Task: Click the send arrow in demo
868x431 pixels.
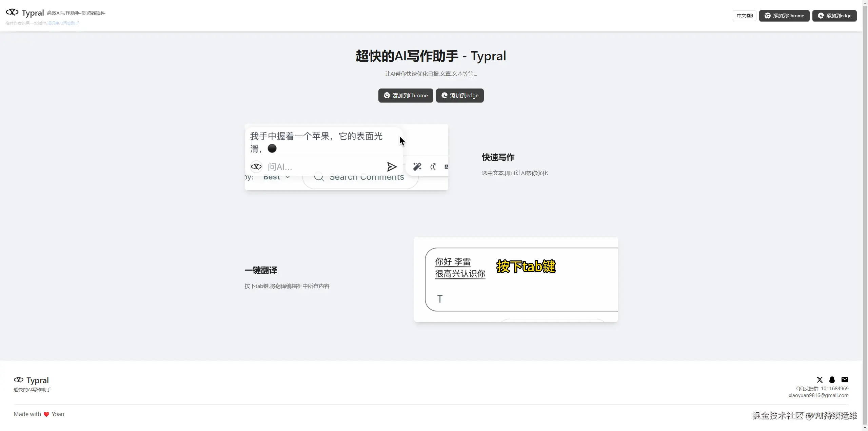Action: pyautogui.click(x=392, y=166)
